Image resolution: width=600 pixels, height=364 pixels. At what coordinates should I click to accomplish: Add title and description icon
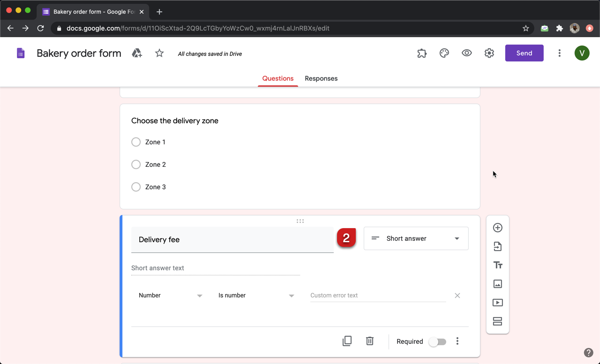pos(497,265)
